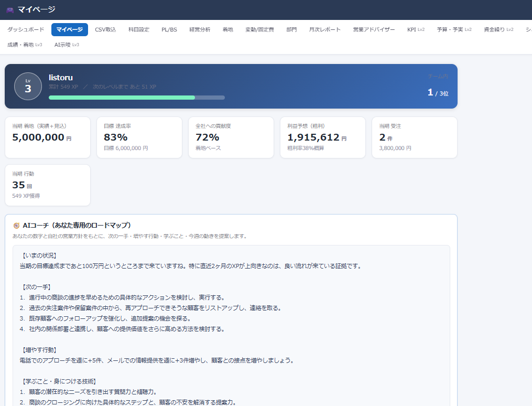
Task: Open the 予算・予実 Lv2 tab
Action: [x=454, y=29]
